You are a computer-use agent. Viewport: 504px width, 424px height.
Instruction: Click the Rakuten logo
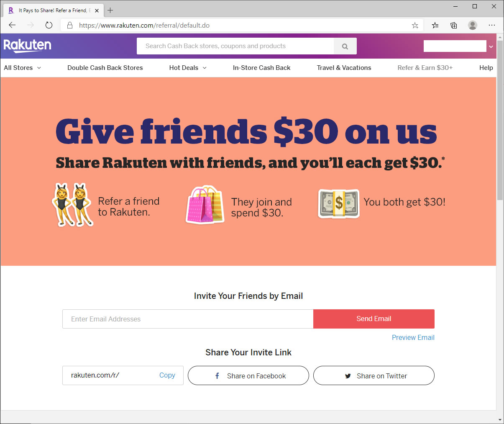pos(27,46)
